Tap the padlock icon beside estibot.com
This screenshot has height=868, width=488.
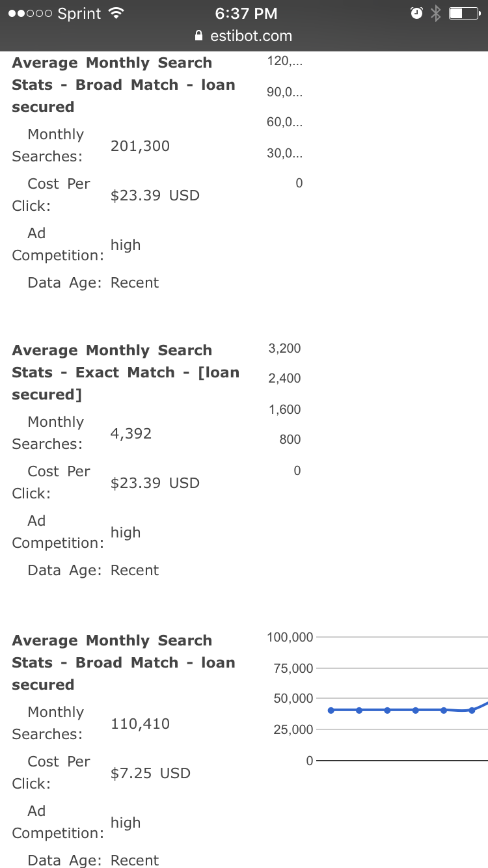199,36
